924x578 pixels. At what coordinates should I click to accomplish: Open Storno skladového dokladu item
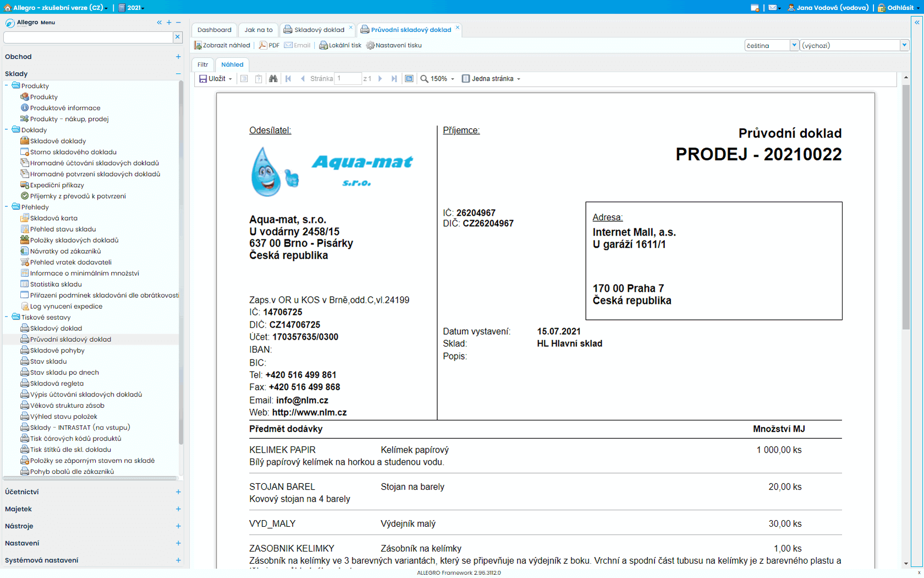[x=73, y=152]
